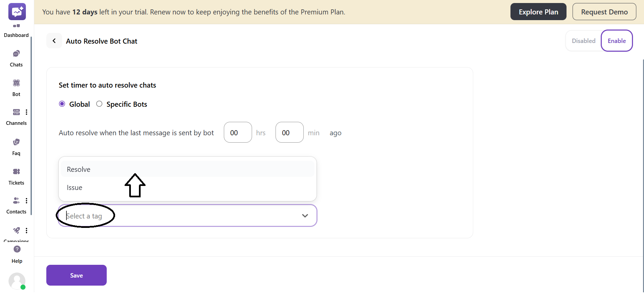Open the Faq section

point(16,146)
